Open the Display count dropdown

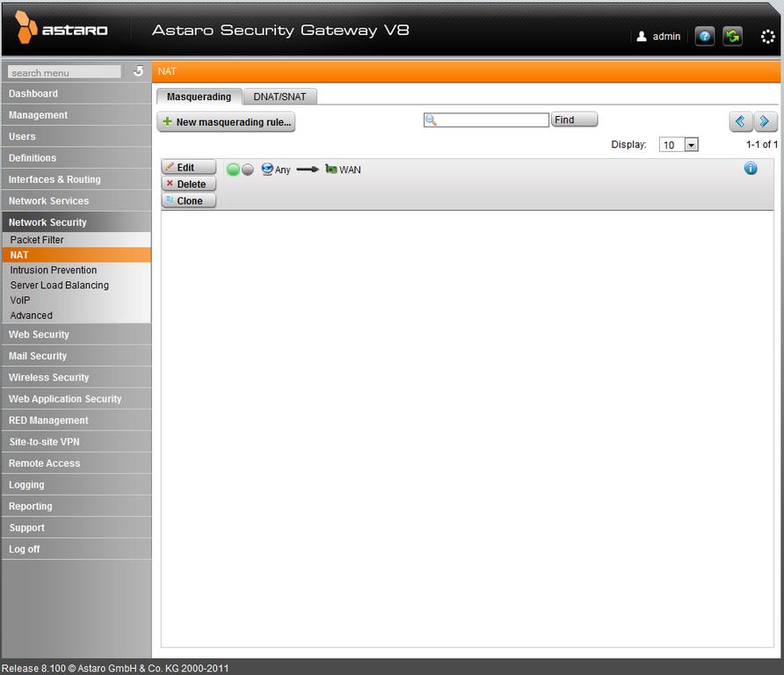(679, 144)
